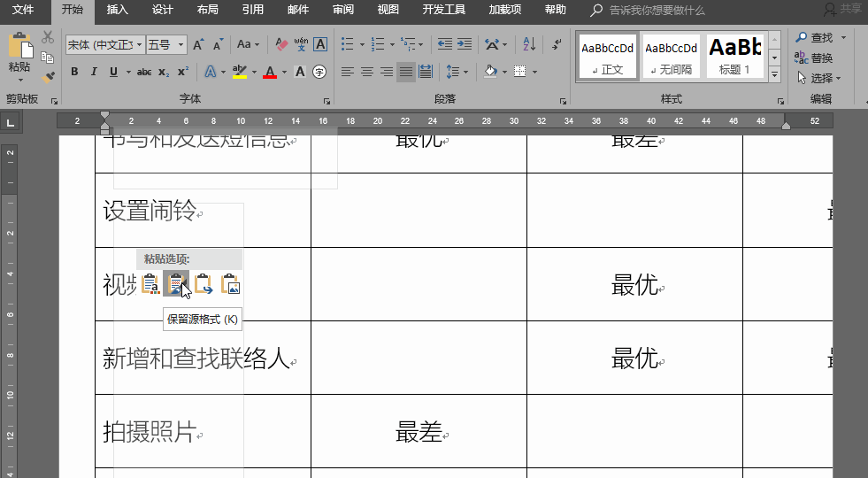This screenshot has height=478, width=868.
Task: Apply the 无间隔 style thumbnail
Action: click(x=671, y=56)
